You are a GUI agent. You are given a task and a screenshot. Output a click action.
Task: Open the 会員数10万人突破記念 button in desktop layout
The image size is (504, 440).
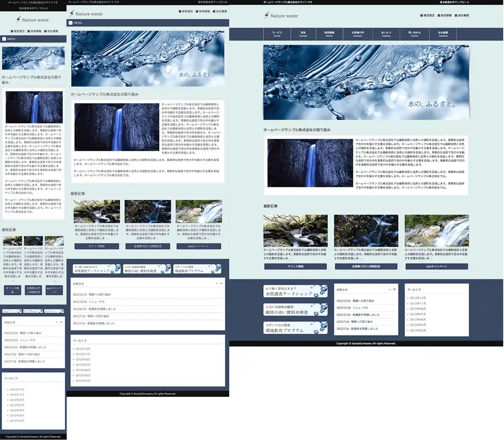click(365, 266)
